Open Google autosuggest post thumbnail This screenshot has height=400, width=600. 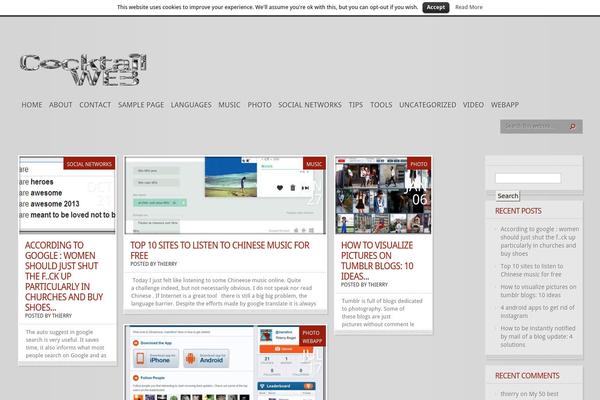tap(67, 195)
